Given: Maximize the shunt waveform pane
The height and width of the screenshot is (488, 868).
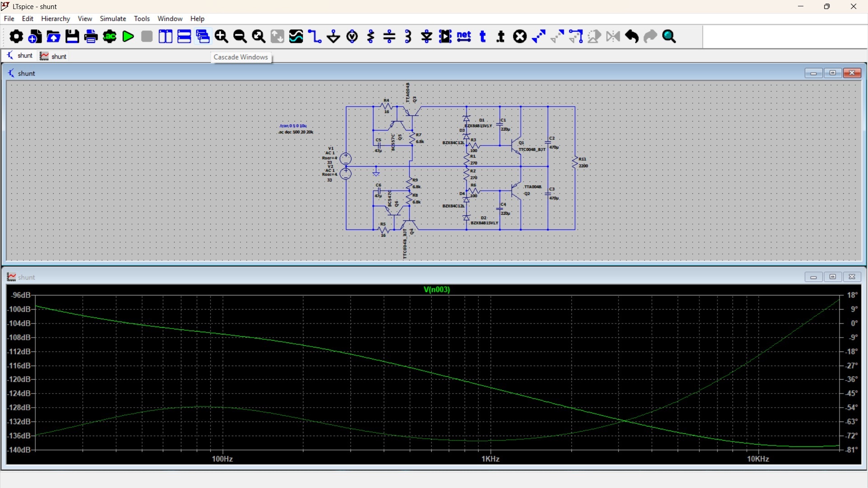Looking at the screenshot, I should click(833, 277).
